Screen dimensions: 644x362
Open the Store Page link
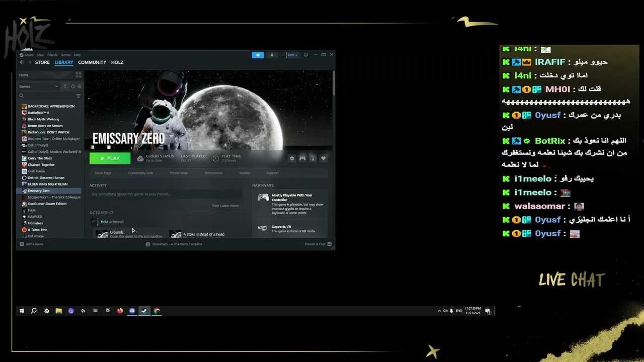tap(103, 173)
